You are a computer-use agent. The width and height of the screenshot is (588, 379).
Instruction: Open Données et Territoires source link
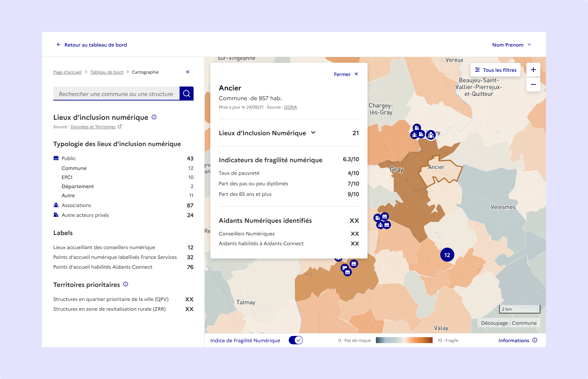tap(93, 127)
